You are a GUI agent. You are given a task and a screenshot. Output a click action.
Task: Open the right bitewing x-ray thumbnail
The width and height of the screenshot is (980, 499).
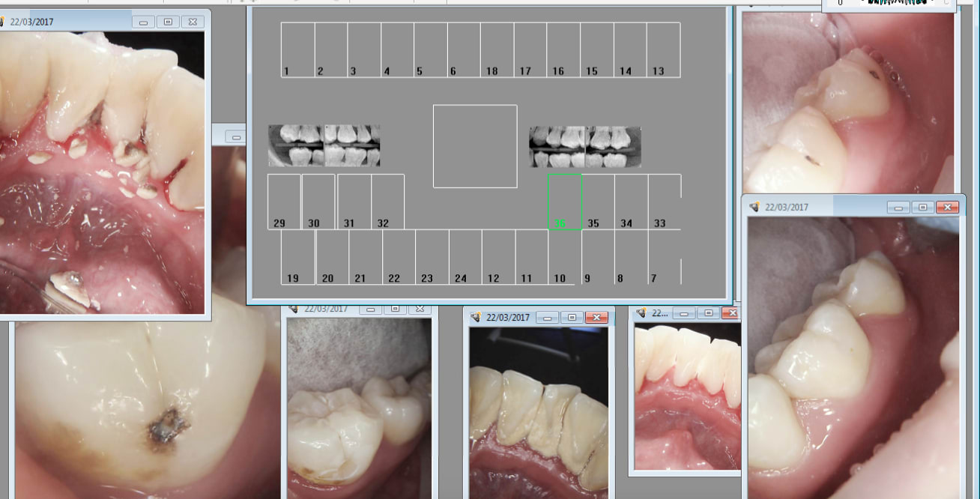click(584, 146)
